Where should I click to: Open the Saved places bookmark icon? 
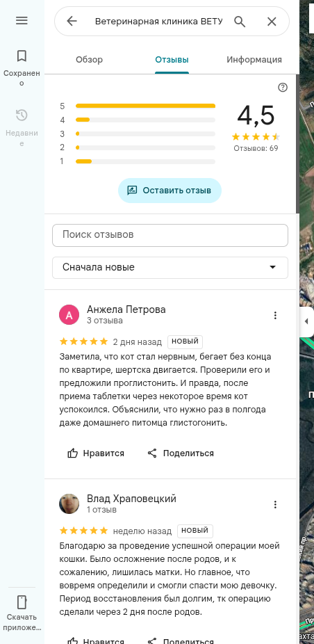click(22, 56)
